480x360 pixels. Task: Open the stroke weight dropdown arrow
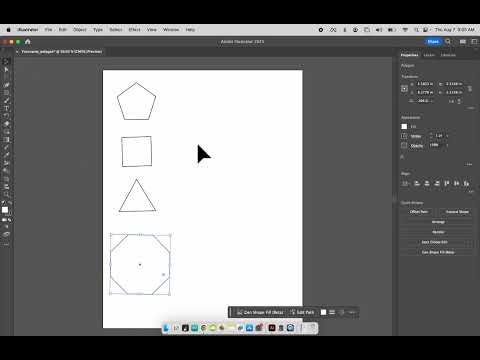click(447, 136)
